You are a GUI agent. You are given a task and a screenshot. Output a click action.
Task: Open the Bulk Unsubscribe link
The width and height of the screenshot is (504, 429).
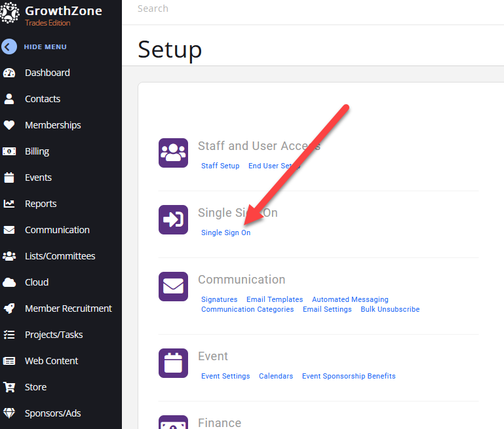(390, 309)
